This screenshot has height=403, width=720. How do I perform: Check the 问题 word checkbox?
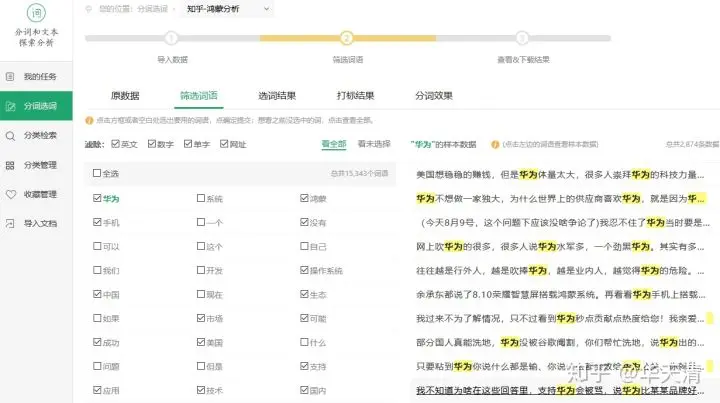click(x=97, y=366)
